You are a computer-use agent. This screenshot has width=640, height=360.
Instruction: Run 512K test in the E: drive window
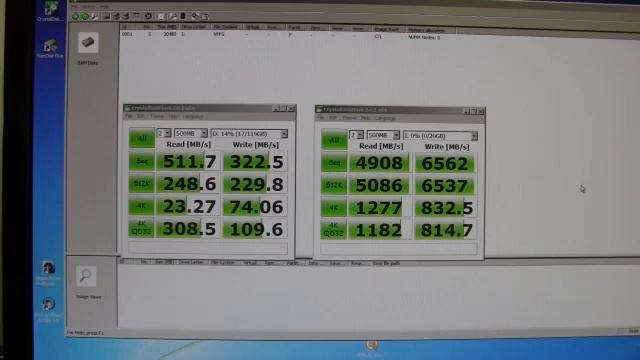point(333,185)
